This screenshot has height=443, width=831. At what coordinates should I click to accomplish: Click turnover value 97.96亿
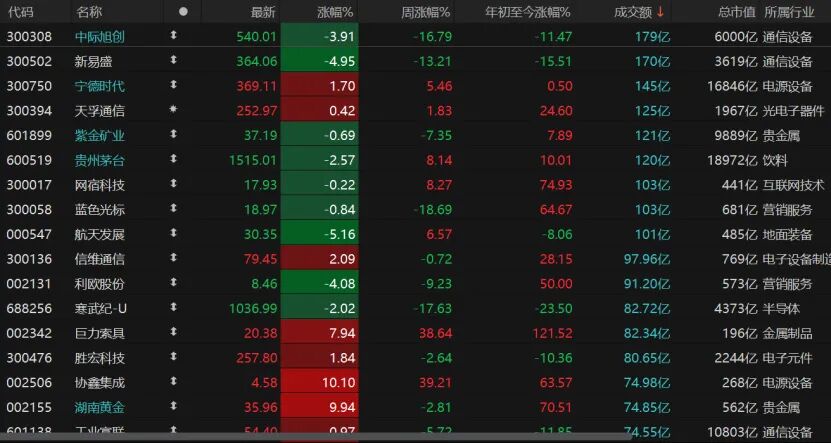647,259
